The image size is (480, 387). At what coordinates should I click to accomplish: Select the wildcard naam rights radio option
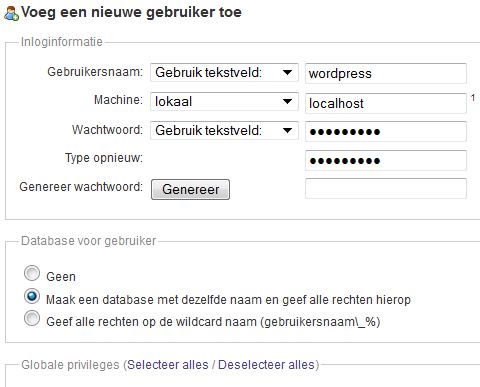[32, 318]
